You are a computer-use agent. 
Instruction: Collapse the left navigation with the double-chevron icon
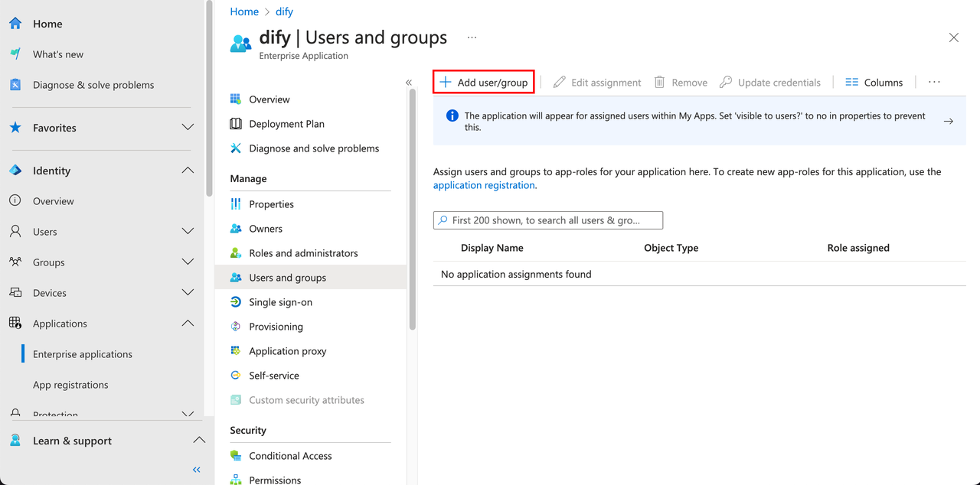197,470
